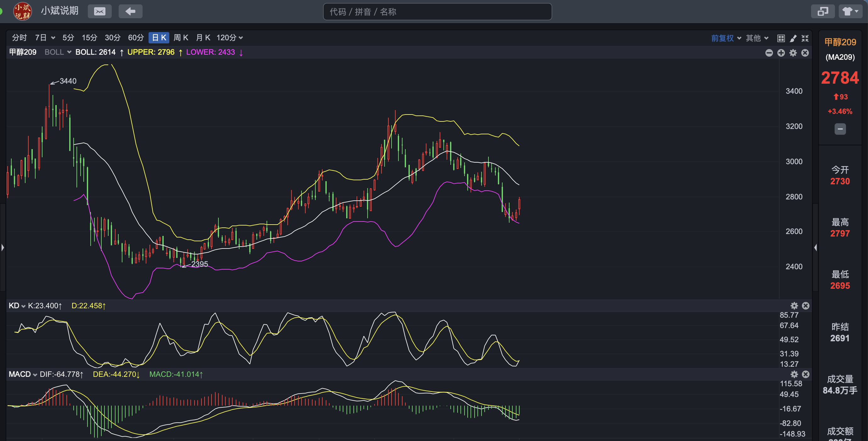868x441 pixels.
Task: Switch to the 60分 tab
Action: click(x=136, y=38)
